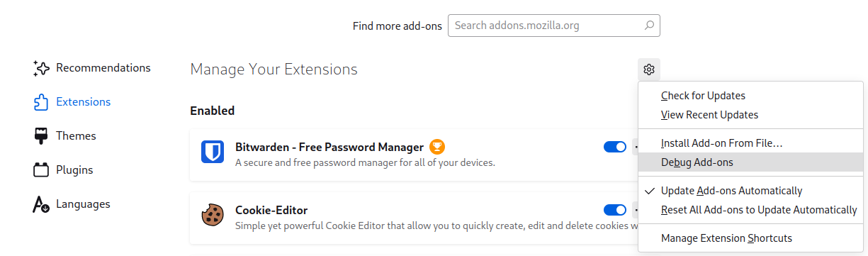Disable the Bitwarden extension toggle

[x=615, y=147]
